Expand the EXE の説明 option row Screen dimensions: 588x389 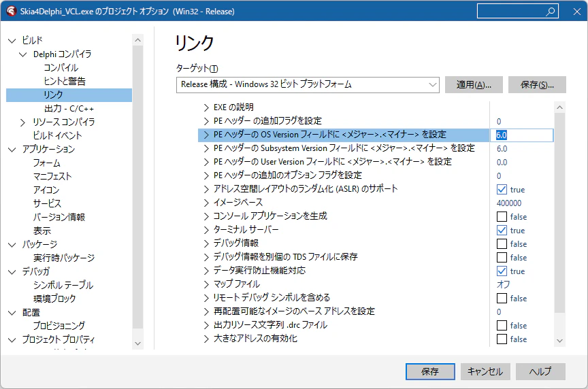tap(206, 107)
